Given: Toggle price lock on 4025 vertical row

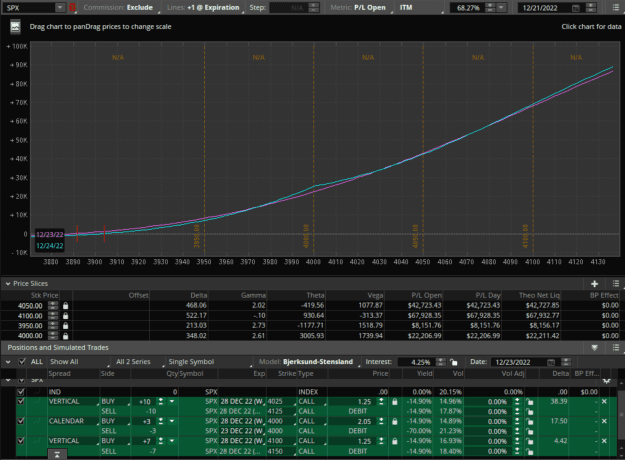Looking at the screenshot, I should (x=395, y=402).
